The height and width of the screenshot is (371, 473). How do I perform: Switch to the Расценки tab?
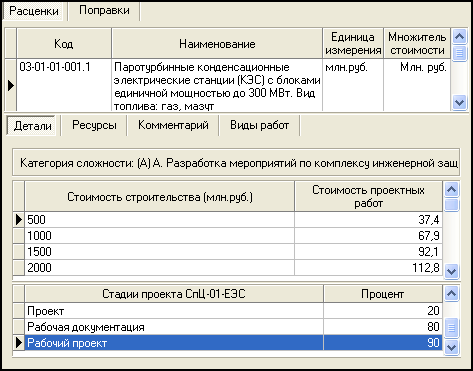click(x=33, y=11)
